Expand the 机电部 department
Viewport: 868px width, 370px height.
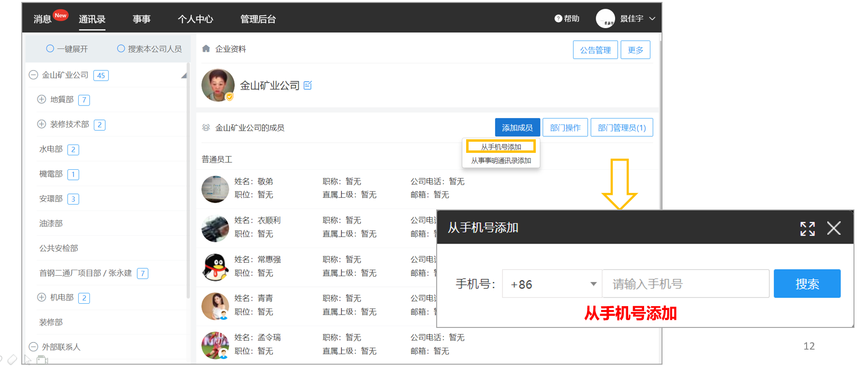tap(42, 297)
